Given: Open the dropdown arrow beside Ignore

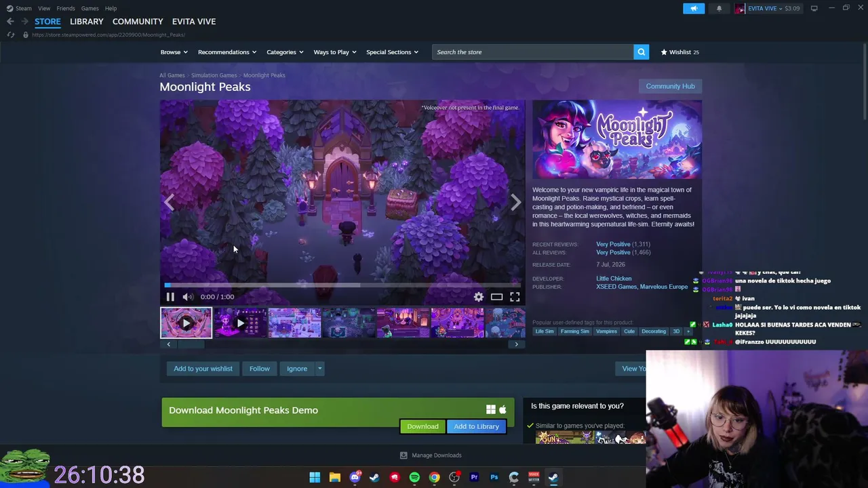Looking at the screenshot, I should click(x=319, y=369).
